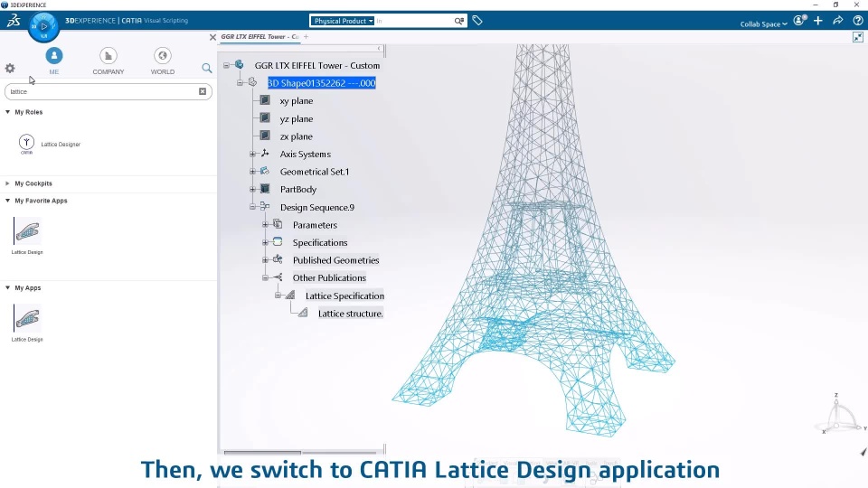This screenshot has width=868, height=488.
Task: Select the Lattice Designer role icon
Action: pyautogui.click(x=26, y=144)
